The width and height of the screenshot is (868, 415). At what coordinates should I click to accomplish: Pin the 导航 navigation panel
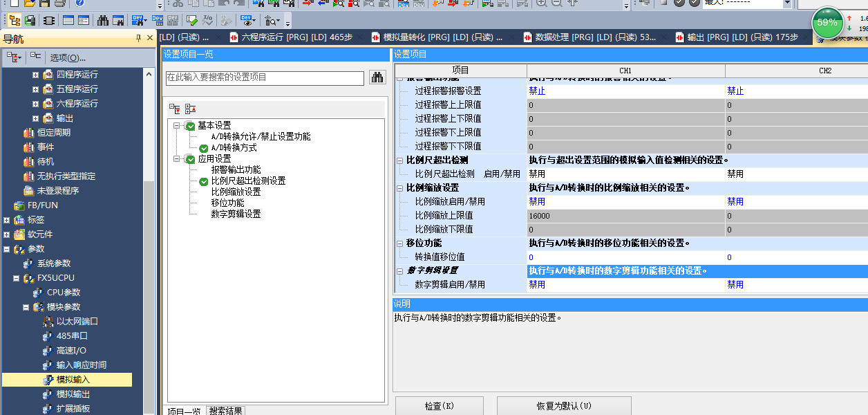(x=138, y=38)
